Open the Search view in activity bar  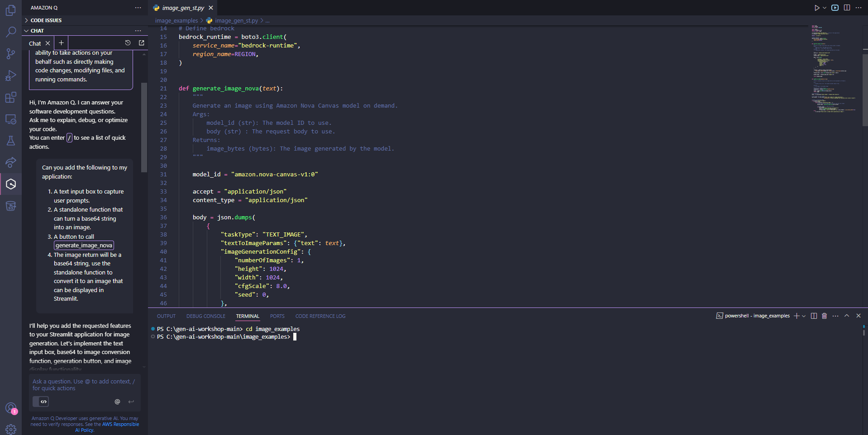[x=11, y=32]
